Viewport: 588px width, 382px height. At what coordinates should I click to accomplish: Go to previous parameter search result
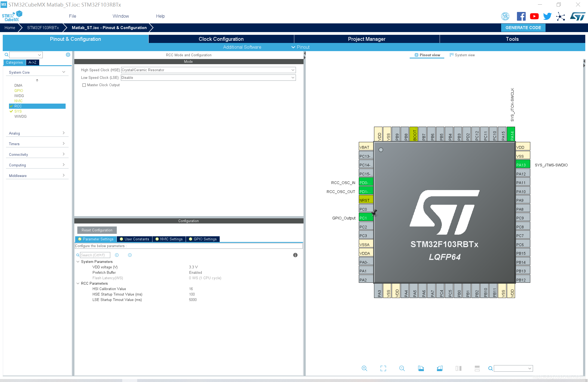click(117, 255)
